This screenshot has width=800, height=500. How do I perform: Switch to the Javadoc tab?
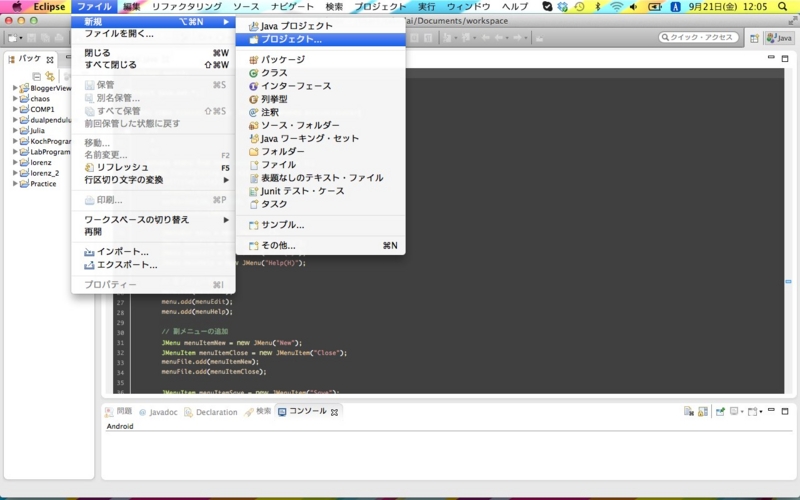pos(158,412)
